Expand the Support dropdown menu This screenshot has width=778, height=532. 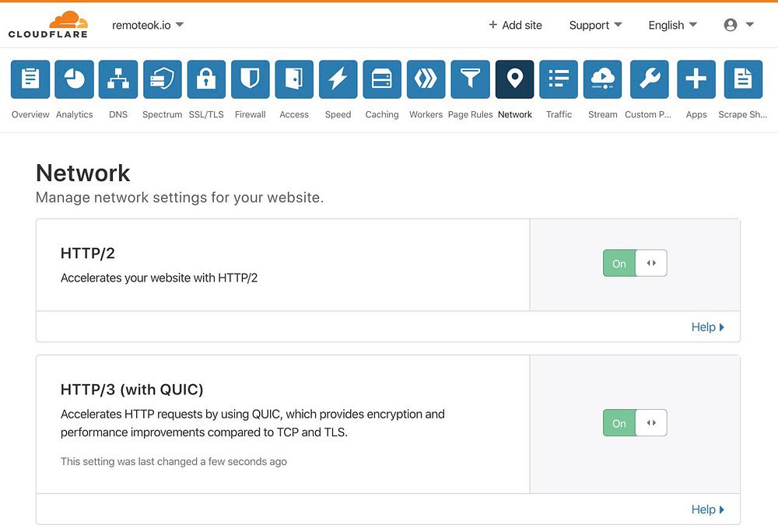(595, 26)
